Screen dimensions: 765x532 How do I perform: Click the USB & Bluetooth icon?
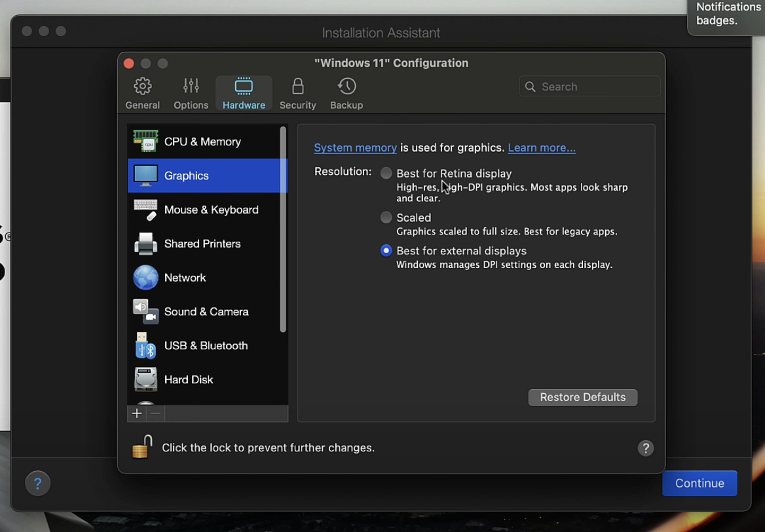(x=145, y=345)
